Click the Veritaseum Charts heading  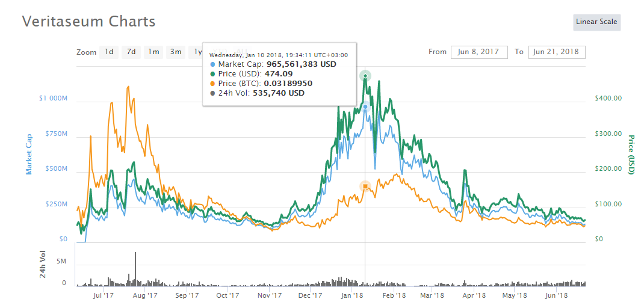click(x=88, y=21)
